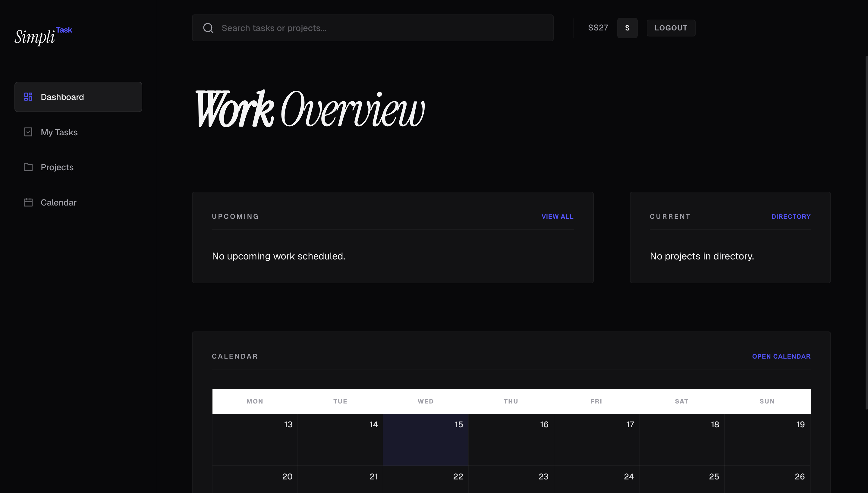Image resolution: width=868 pixels, height=493 pixels.
Task: Open the DIRECTORY link
Action: pos(791,217)
